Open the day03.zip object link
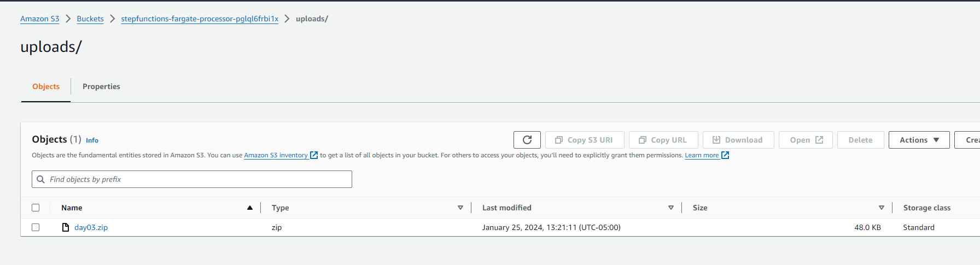Image resolution: width=980 pixels, height=265 pixels. 91,227
